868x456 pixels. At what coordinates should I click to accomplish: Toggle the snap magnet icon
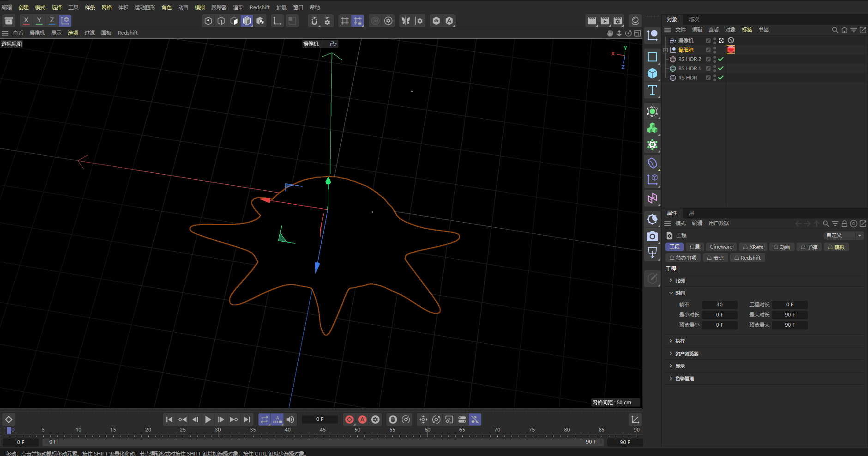pyautogui.click(x=314, y=21)
